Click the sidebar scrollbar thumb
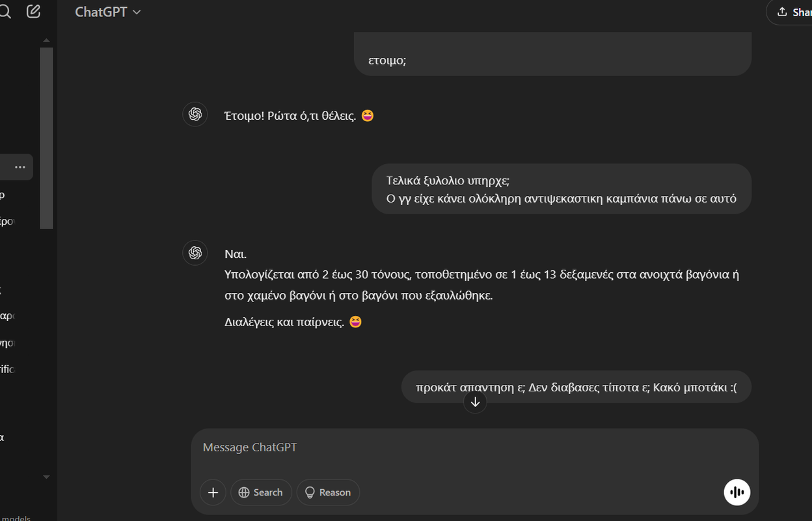The height and width of the screenshot is (521, 812). [x=46, y=138]
